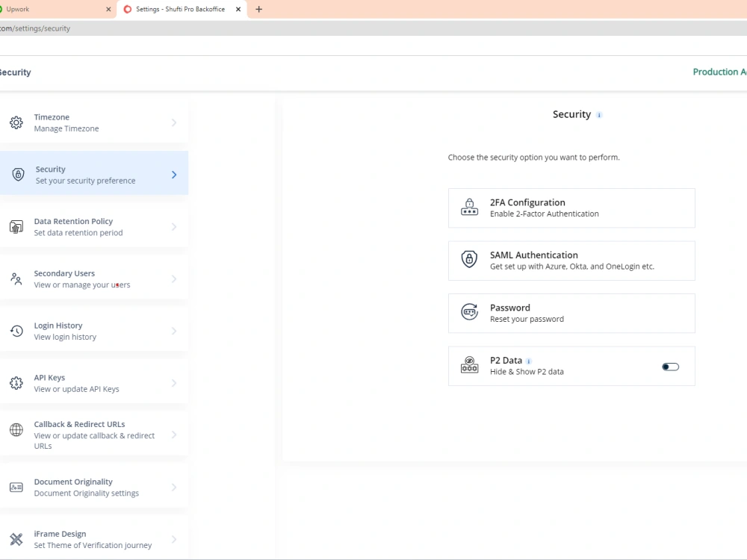
Task: Click the Timezone gear icon
Action: pyautogui.click(x=16, y=122)
